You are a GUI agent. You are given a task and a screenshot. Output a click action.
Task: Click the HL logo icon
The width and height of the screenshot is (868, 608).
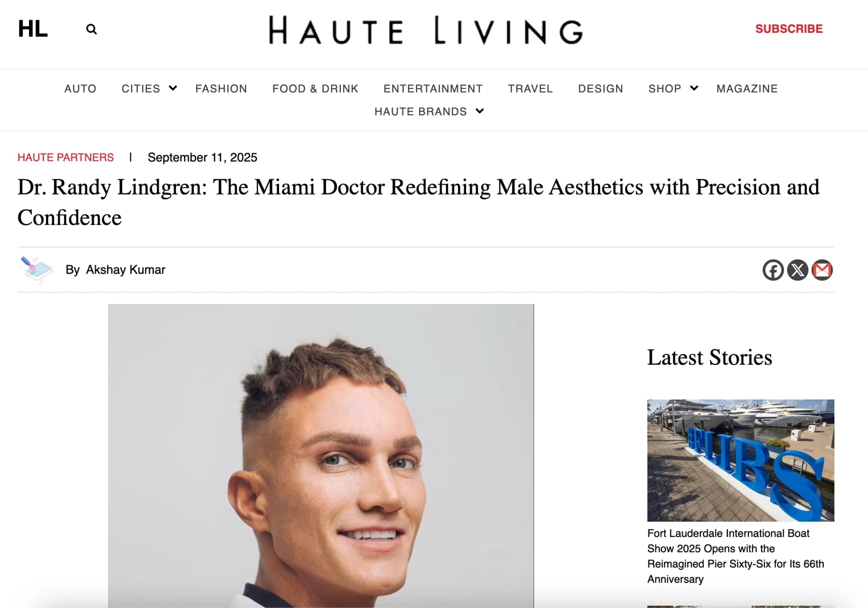tap(33, 29)
